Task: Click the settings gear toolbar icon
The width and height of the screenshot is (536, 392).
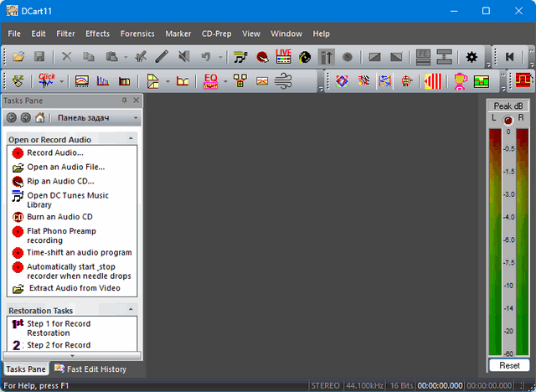Action: point(472,57)
